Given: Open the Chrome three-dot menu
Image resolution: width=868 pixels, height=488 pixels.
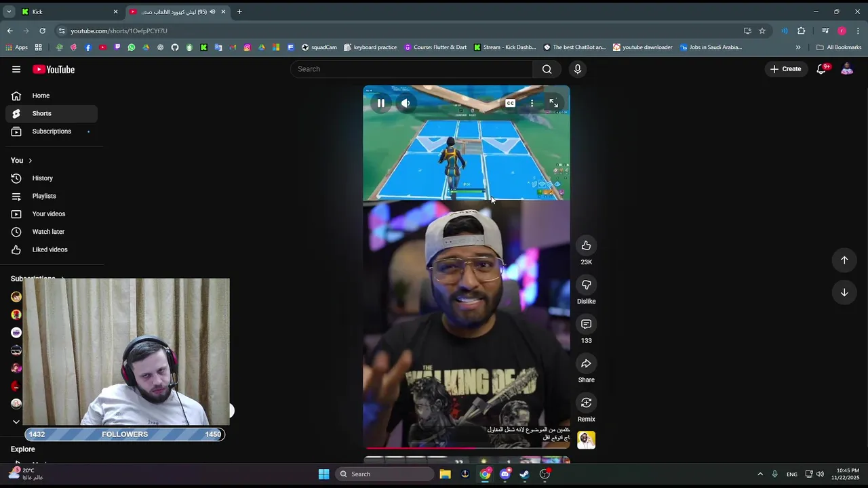Looking at the screenshot, I should pos(859,30).
